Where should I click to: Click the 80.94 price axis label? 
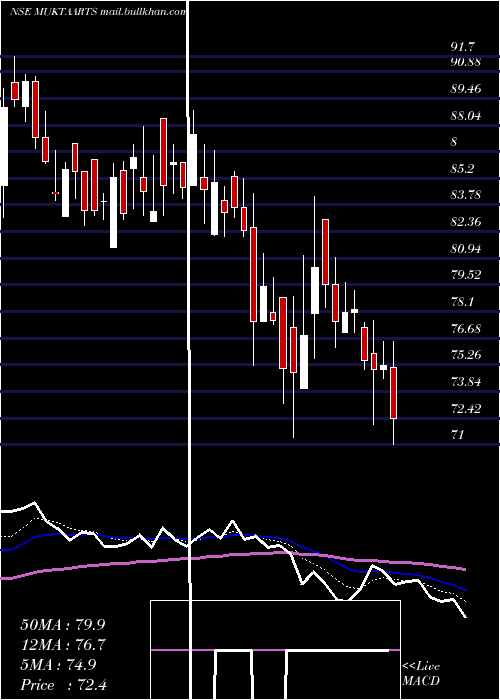pyautogui.click(x=466, y=249)
